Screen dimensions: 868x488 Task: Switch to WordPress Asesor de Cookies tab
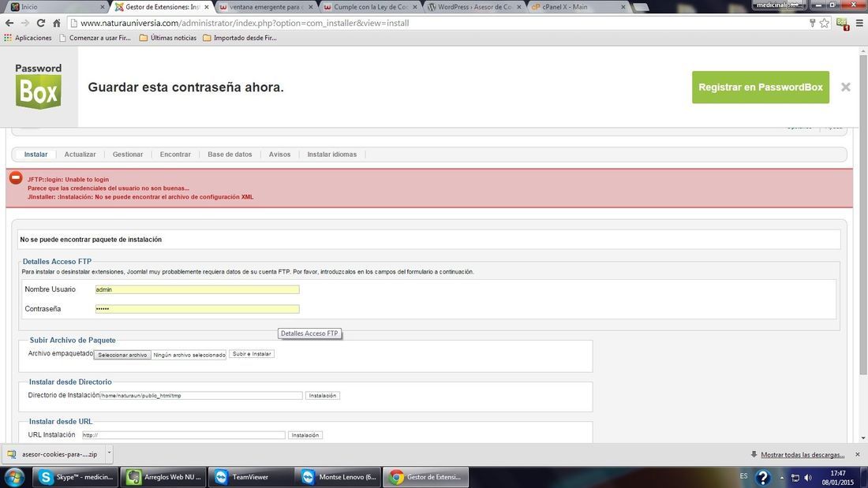(x=473, y=7)
